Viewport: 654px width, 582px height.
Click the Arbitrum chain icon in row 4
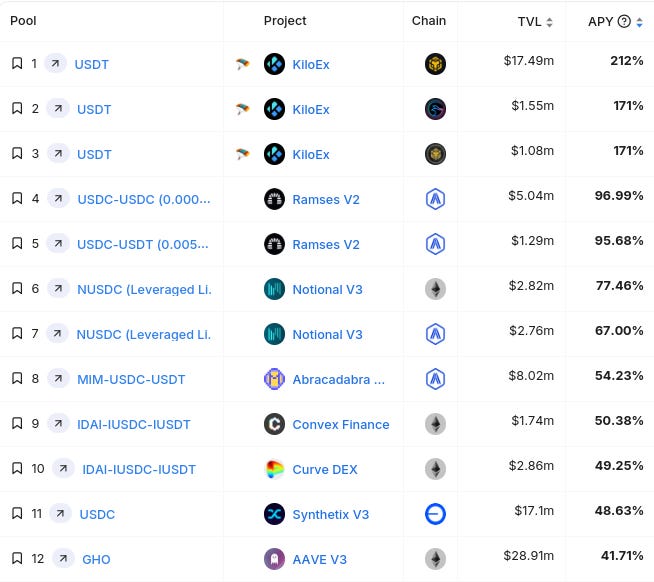pyautogui.click(x=435, y=199)
